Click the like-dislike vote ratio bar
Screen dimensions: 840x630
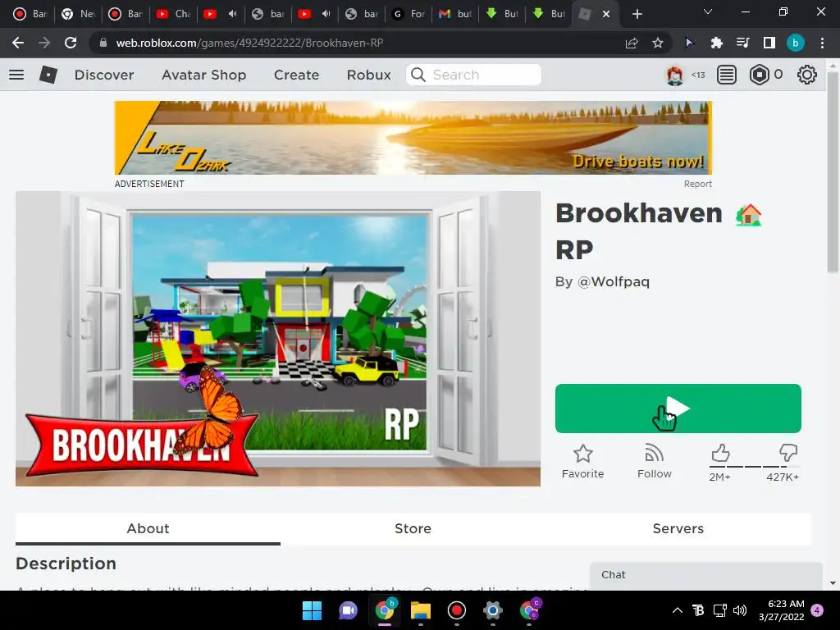coord(755,467)
